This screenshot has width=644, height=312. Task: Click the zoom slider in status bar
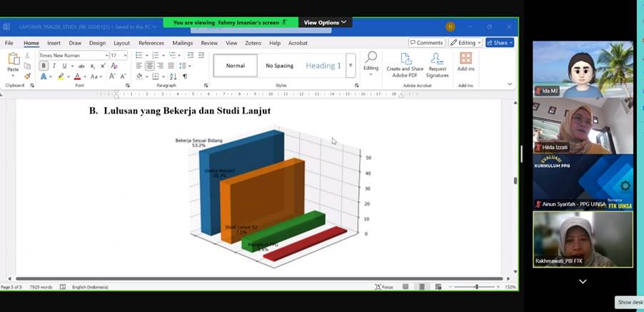click(476, 287)
